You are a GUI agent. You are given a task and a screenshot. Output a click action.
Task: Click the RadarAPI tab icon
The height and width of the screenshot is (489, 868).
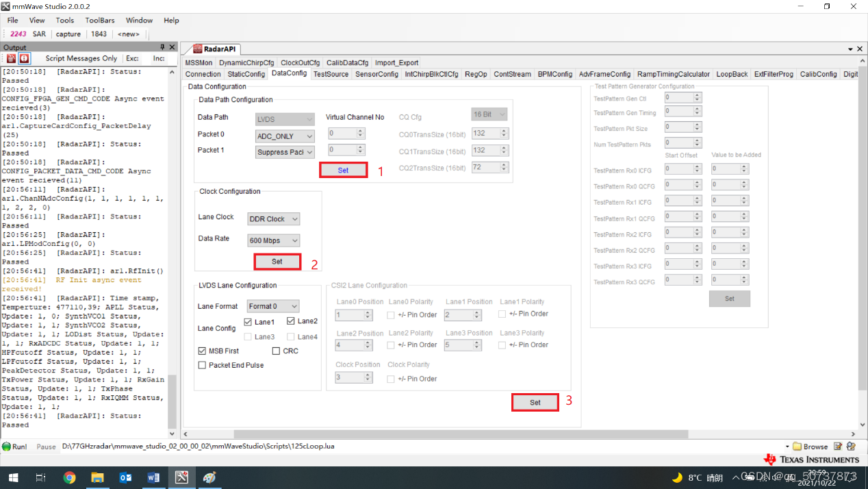pyautogui.click(x=198, y=49)
